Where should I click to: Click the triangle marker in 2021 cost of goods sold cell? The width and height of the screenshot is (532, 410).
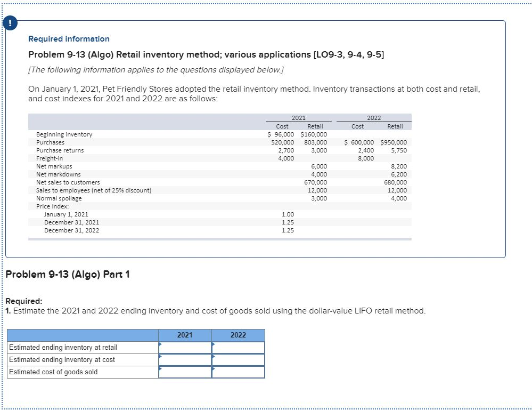coord(160,369)
